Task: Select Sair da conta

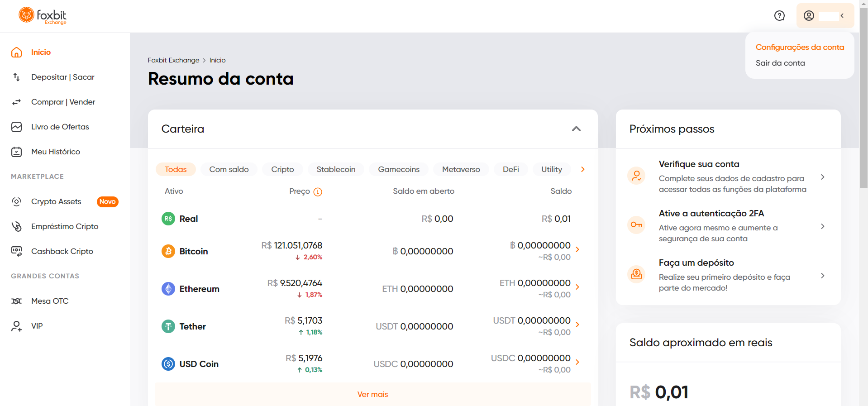Action: [780, 63]
